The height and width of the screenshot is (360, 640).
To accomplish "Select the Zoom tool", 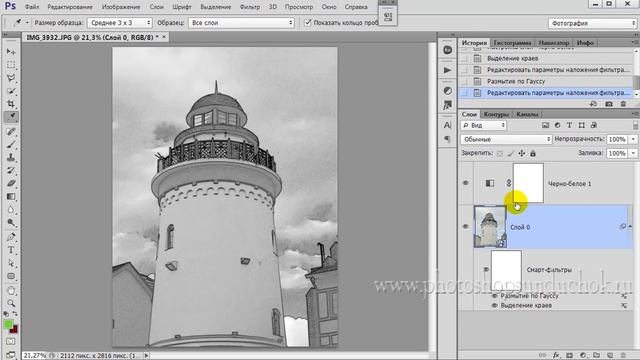I will click(x=11, y=303).
